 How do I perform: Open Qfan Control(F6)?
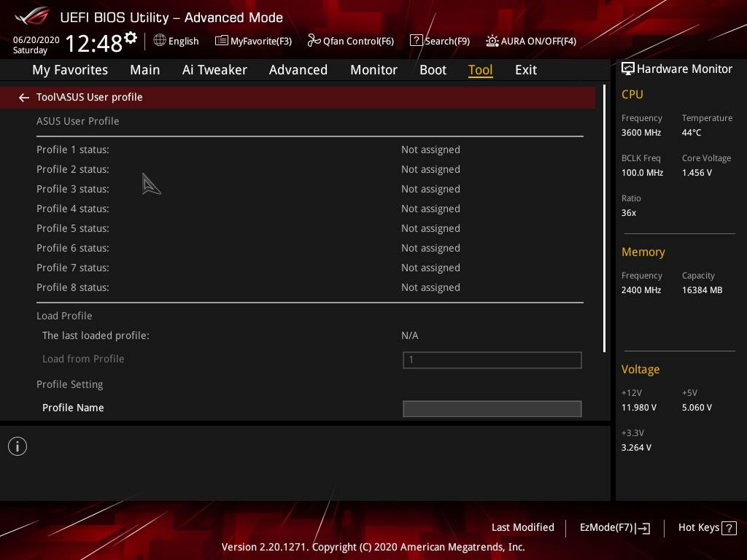358,41
